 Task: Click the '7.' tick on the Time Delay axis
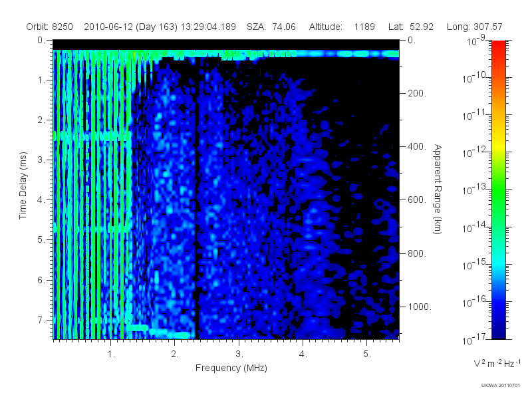(41, 320)
